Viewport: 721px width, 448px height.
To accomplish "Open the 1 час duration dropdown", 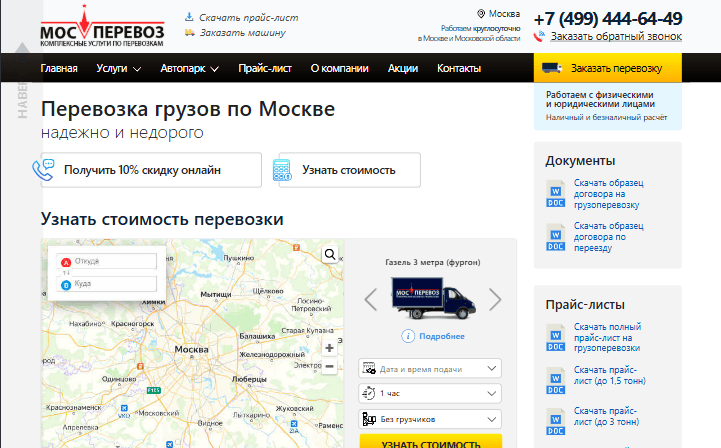I will [430, 394].
